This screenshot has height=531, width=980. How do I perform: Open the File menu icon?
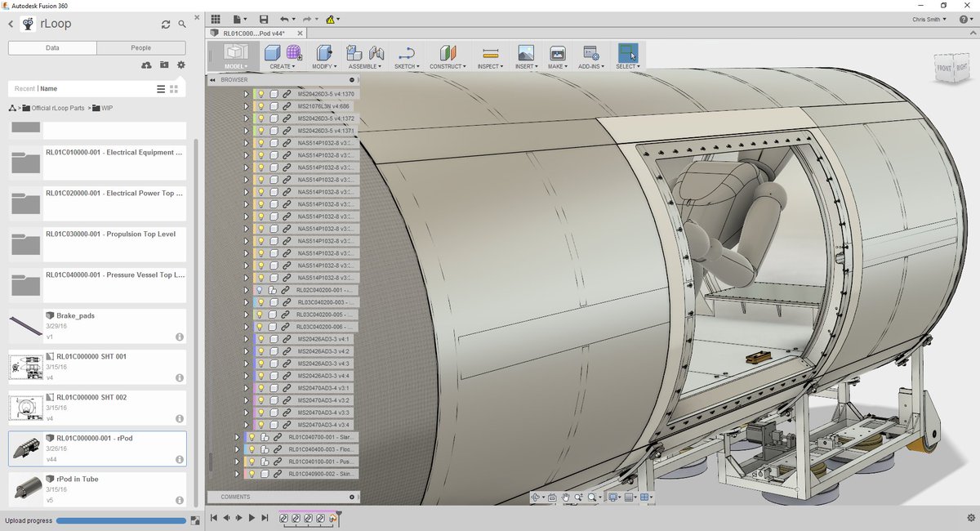(238, 19)
